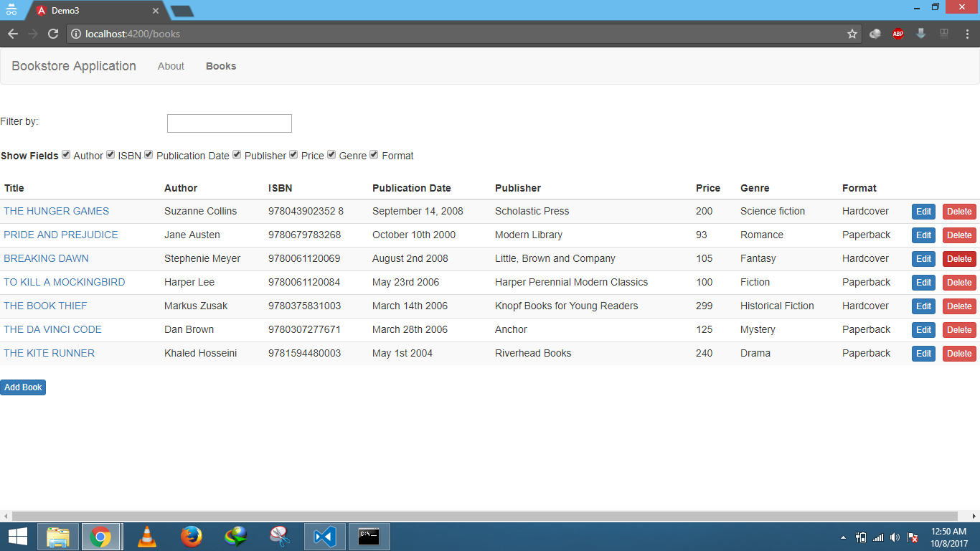Open THE DA VINCI CODE link

tap(53, 329)
